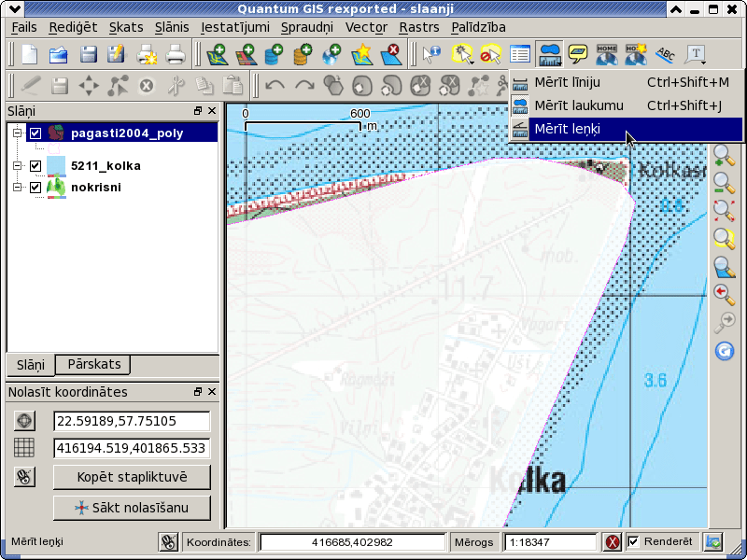The image size is (747, 560).
Task: Activate the Select Features tool
Action: [x=460, y=54]
